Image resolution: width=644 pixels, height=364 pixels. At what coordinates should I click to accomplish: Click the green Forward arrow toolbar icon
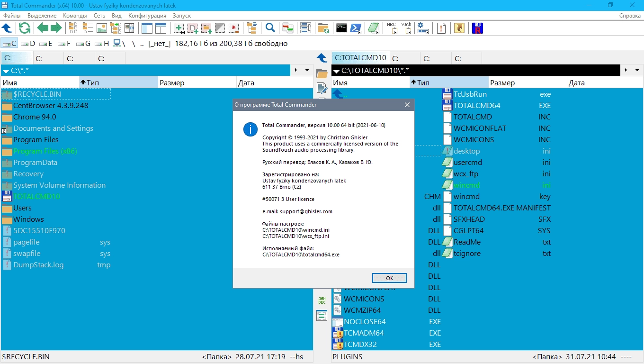tap(56, 28)
